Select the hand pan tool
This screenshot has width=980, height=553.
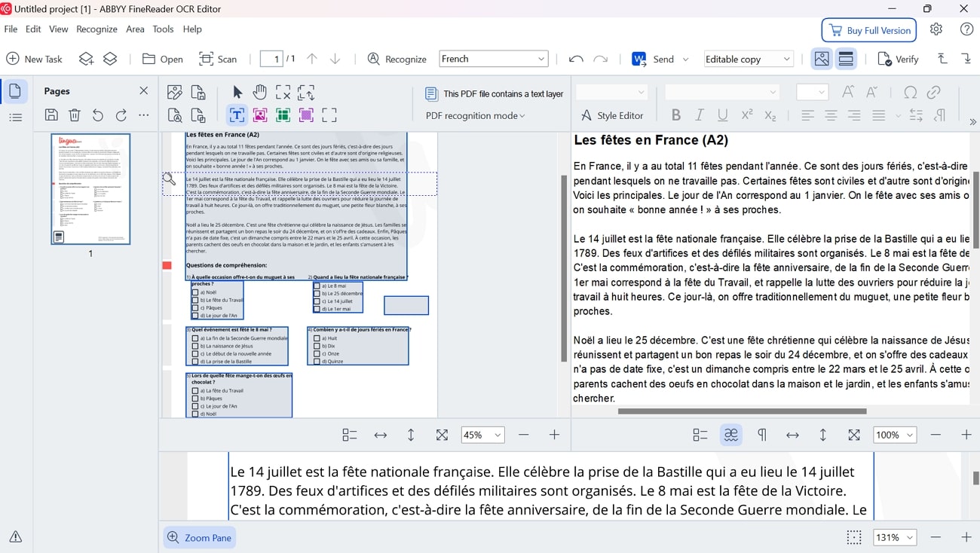point(260,93)
